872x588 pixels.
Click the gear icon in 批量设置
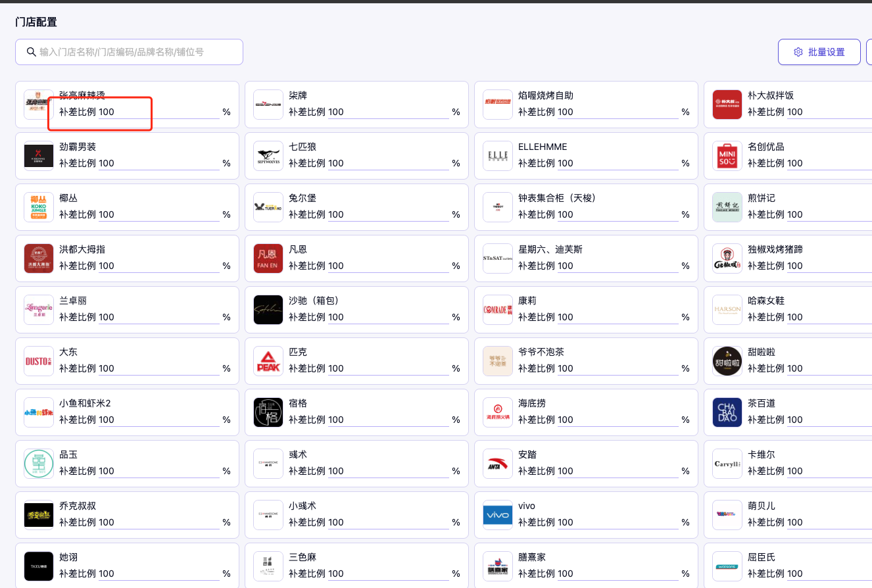tap(798, 52)
